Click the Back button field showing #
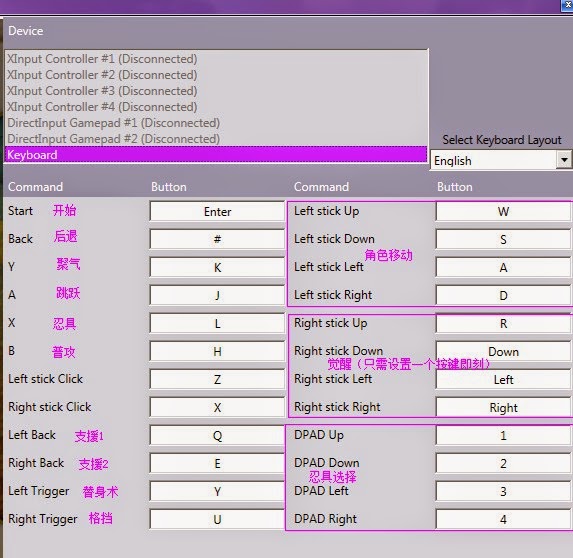 pyautogui.click(x=217, y=239)
